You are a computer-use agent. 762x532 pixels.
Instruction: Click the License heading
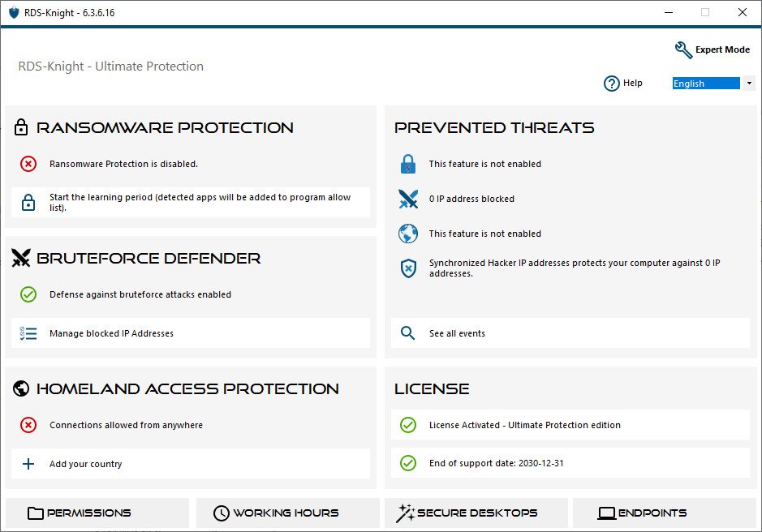[432, 388]
